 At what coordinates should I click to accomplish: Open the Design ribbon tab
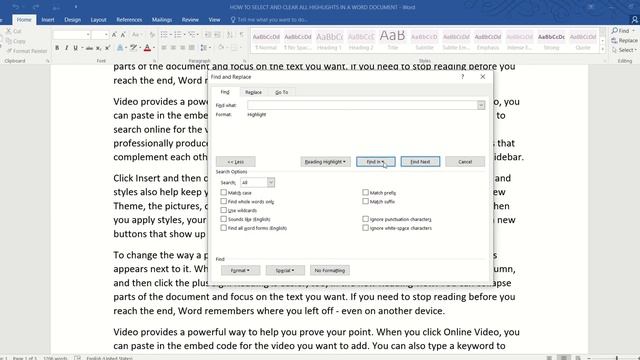click(72, 20)
